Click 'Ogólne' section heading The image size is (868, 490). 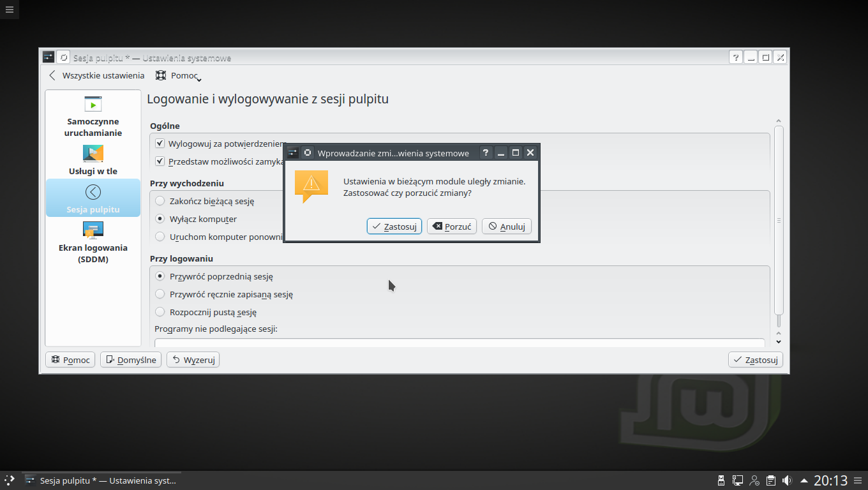165,126
